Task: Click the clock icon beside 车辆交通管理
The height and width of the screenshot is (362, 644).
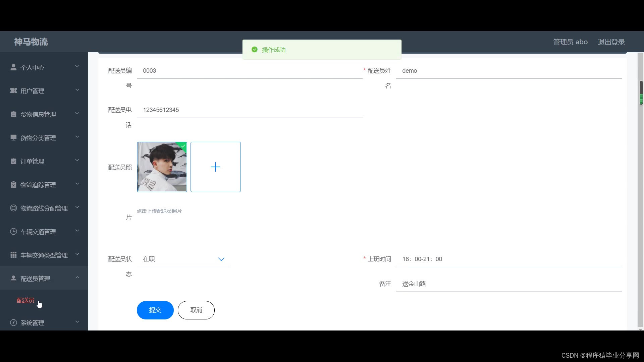Action: click(13, 232)
